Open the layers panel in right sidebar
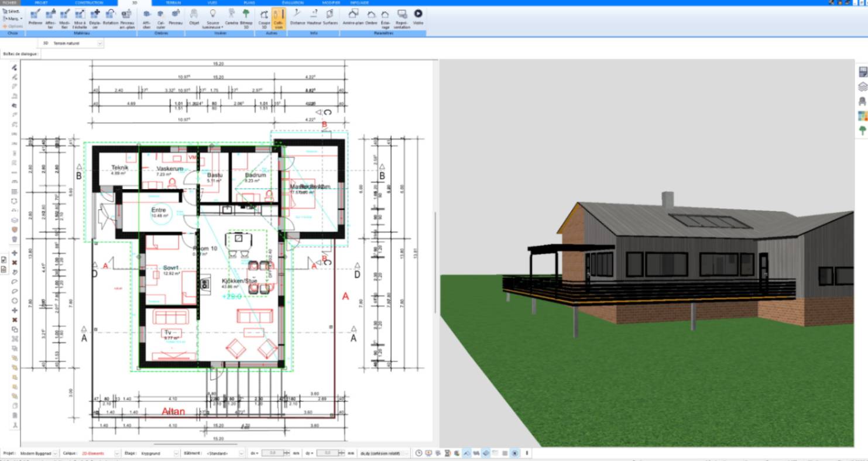Viewport: 868px width, 461px height. 862,87
